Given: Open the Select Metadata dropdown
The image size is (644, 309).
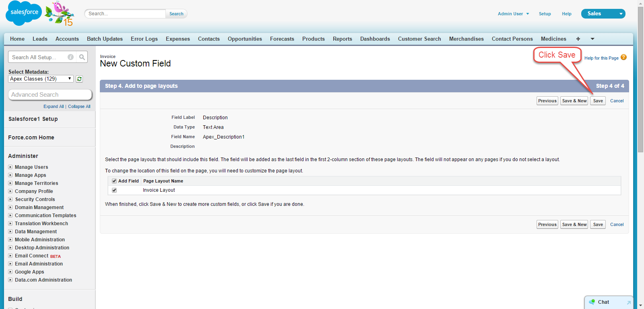Looking at the screenshot, I should (41, 79).
